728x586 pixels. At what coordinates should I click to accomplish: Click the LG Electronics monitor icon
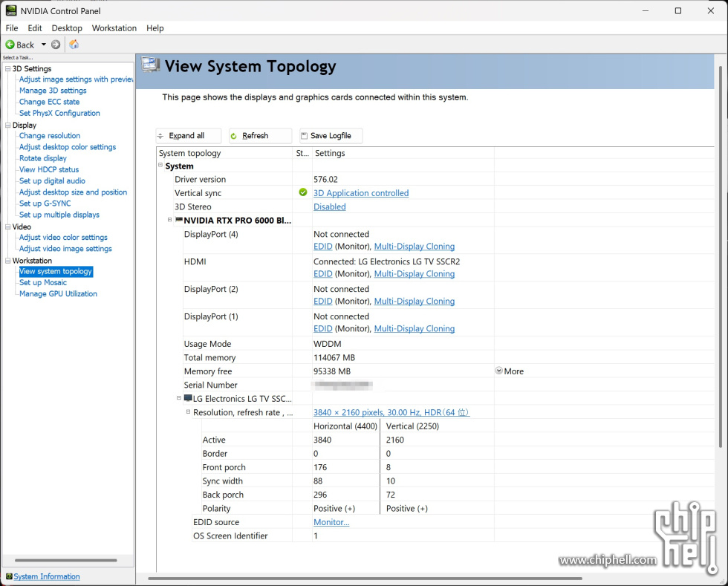coord(188,398)
